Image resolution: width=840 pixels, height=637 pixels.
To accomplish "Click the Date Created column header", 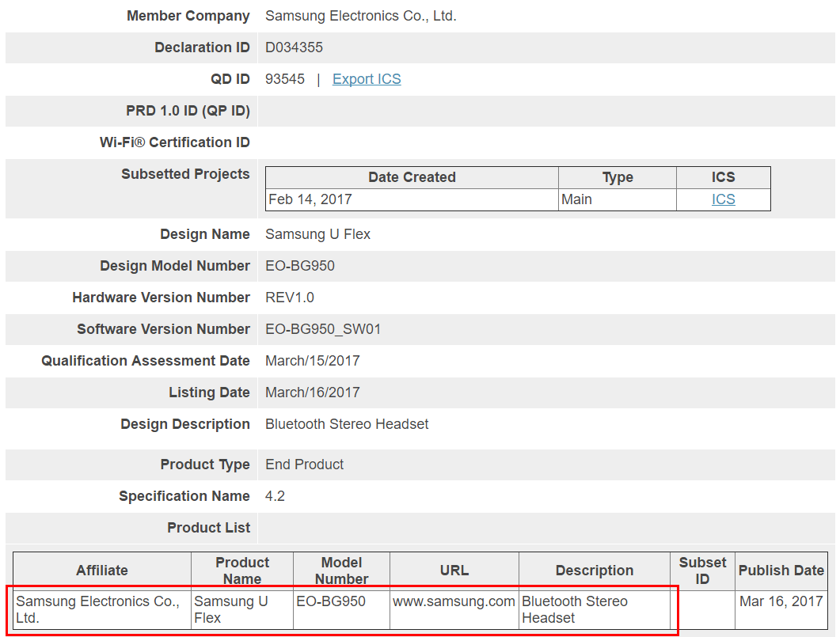I will coord(412,177).
